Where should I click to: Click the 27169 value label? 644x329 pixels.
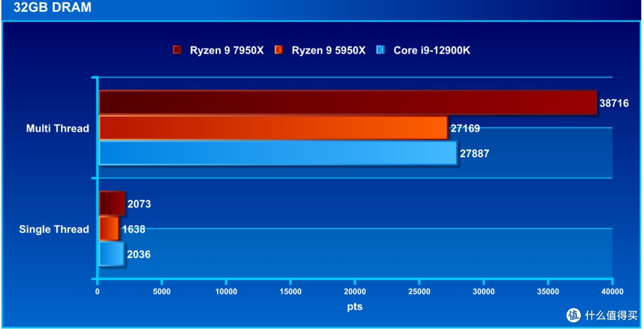click(465, 128)
